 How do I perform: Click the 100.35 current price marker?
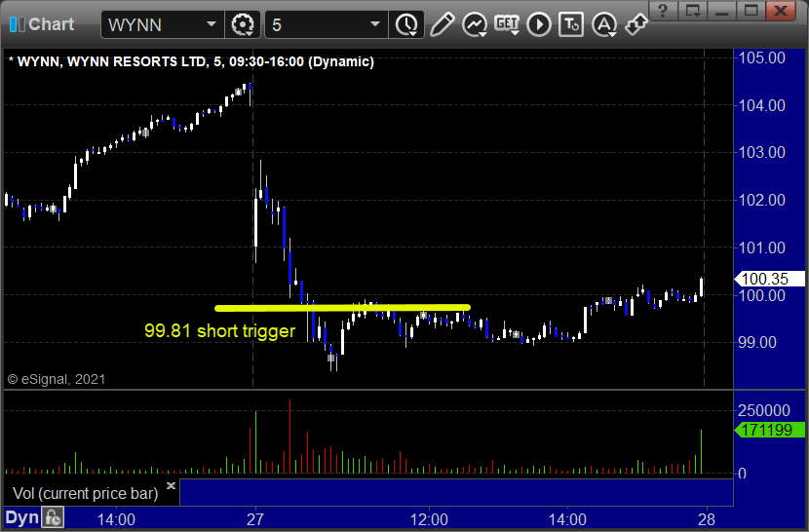tap(769, 279)
